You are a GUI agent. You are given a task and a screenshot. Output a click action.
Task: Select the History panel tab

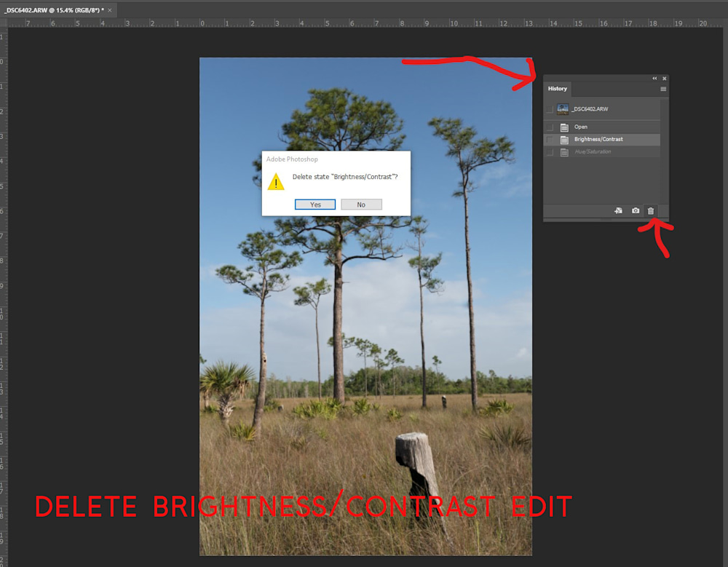coord(558,89)
